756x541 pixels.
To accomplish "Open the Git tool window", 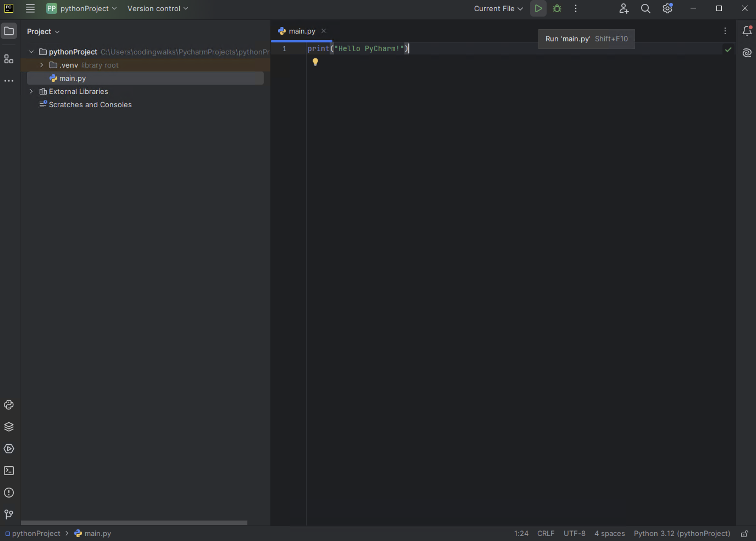I will tap(9, 514).
